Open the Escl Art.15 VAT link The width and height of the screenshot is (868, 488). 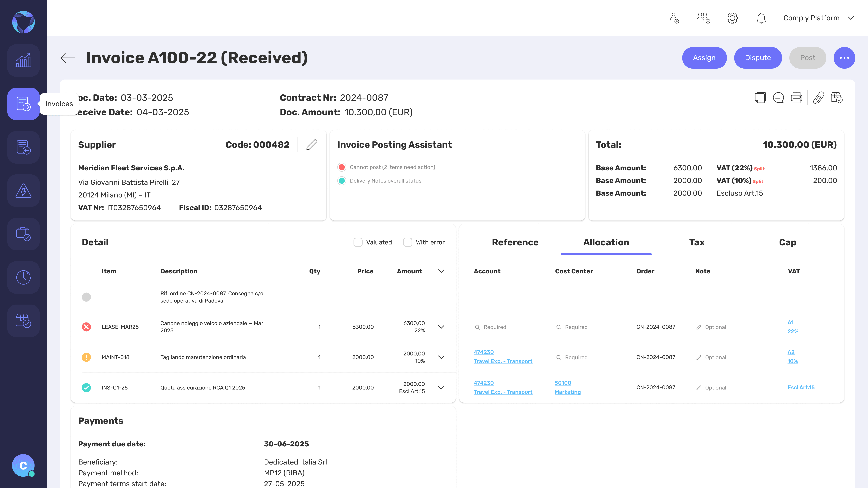[x=801, y=388]
